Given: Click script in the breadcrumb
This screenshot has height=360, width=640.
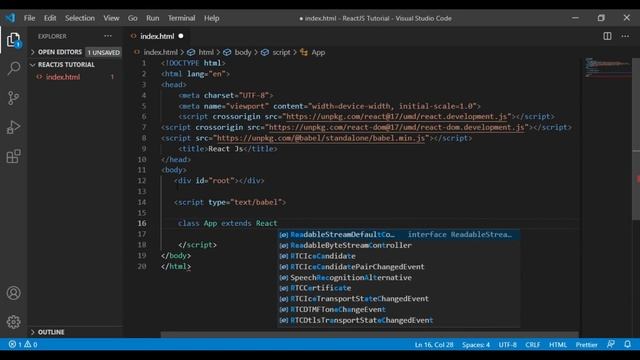Looking at the screenshot, I should tap(281, 52).
